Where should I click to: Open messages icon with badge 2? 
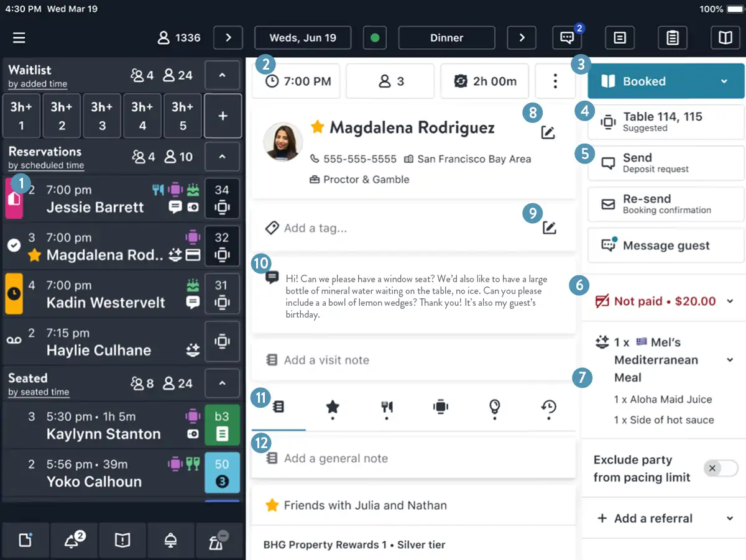coord(567,38)
